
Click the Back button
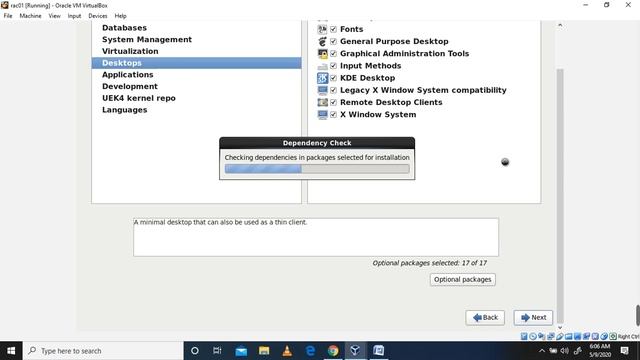(x=485, y=318)
